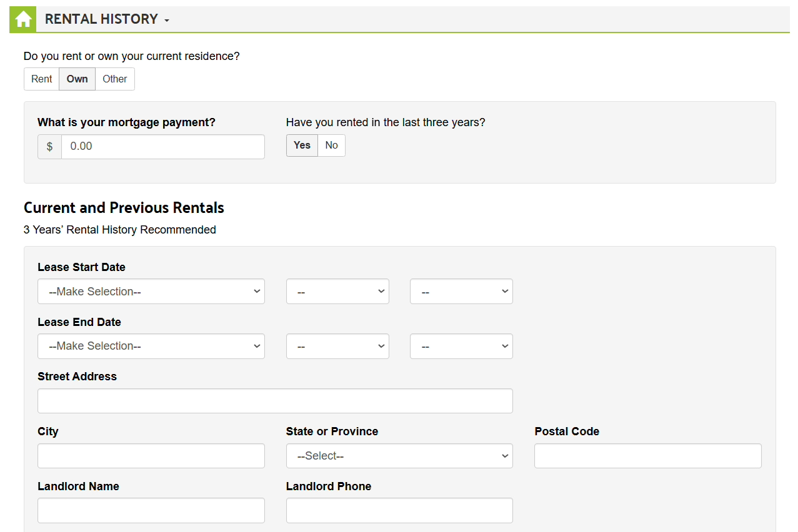Open the Lease Start Date month dropdown
The image size is (798, 532).
[x=151, y=291]
